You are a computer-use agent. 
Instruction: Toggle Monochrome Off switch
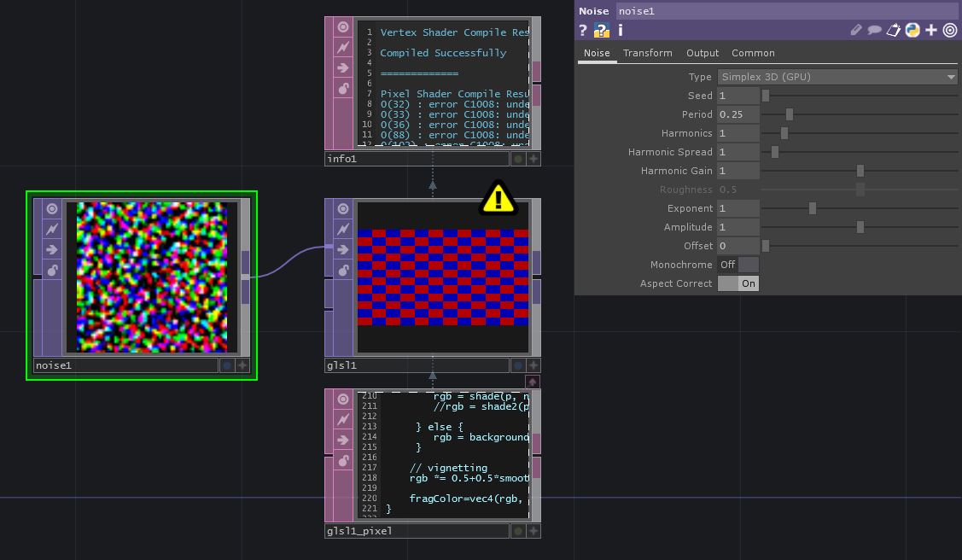[738, 265]
